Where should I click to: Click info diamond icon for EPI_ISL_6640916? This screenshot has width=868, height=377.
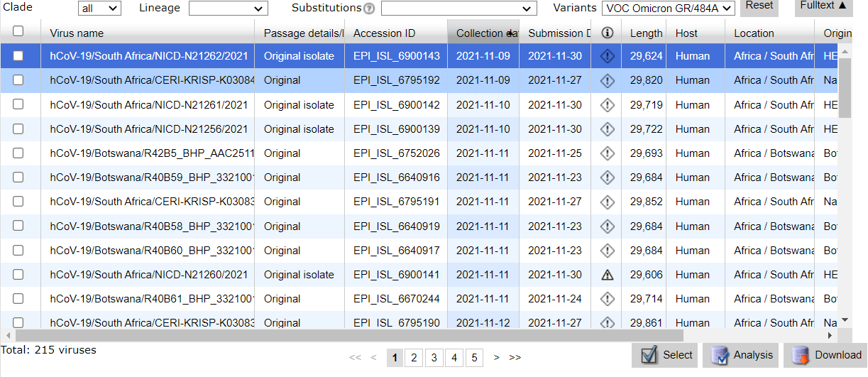click(x=607, y=177)
